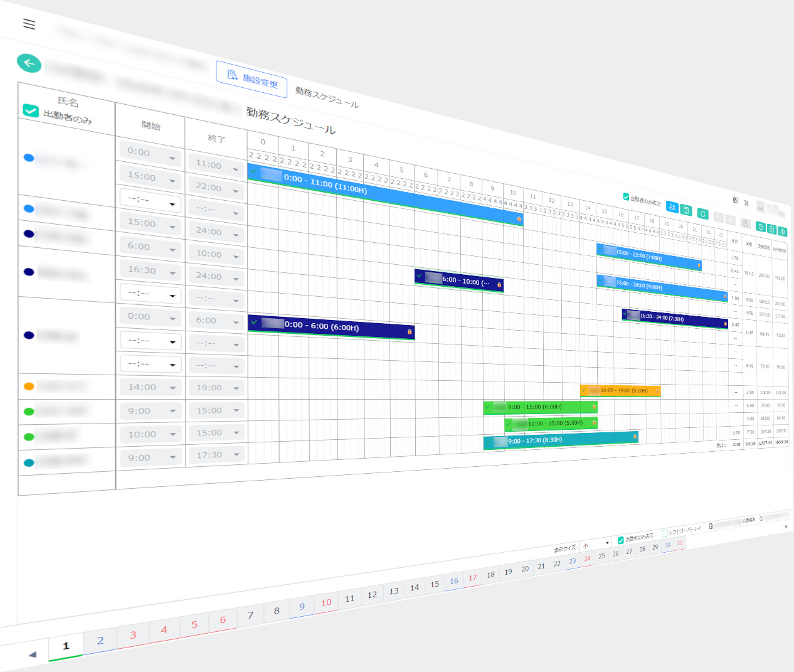Image resolution: width=794 pixels, height=672 pixels.
Task: Enable the シフトオーバーレイ checkbox
Action: pos(665,533)
